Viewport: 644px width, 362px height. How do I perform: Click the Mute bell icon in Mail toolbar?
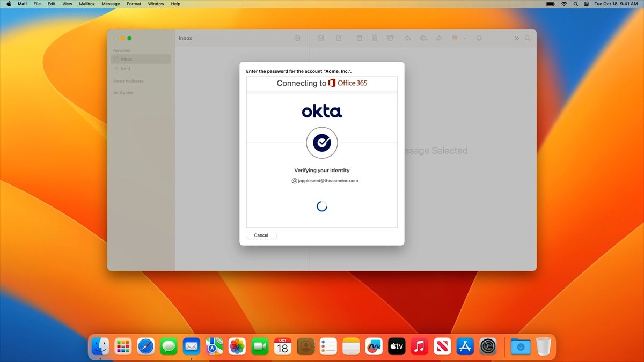pyautogui.click(x=479, y=38)
